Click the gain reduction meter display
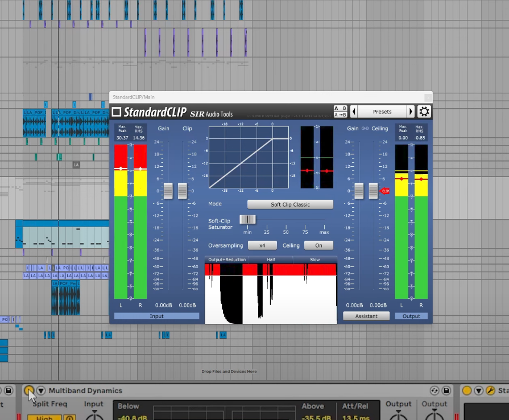This screenshot has width=509, height=420. pyautogui.click(x=317, y=157)
